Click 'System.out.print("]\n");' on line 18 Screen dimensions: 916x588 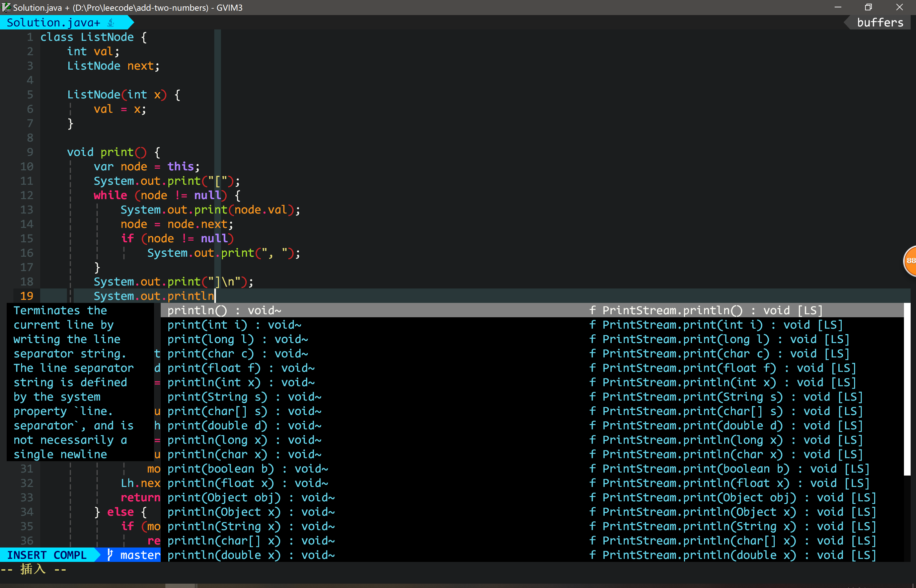[x=173, y=282]
